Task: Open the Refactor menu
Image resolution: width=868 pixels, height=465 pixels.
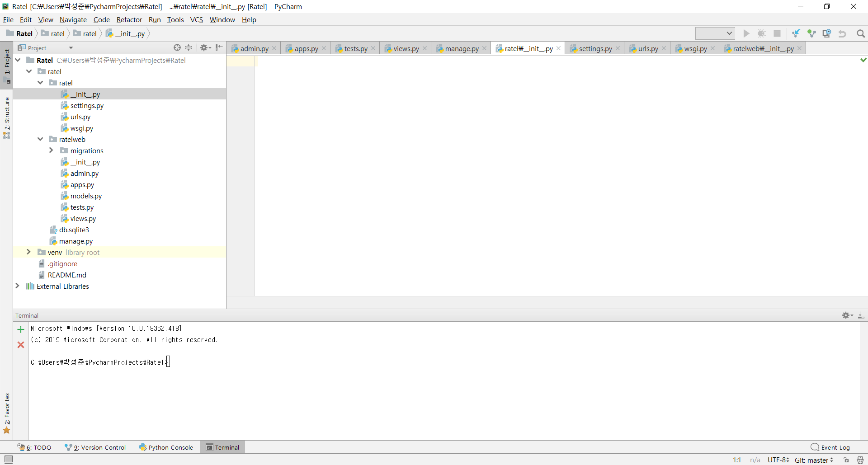Action: point(129,20)
